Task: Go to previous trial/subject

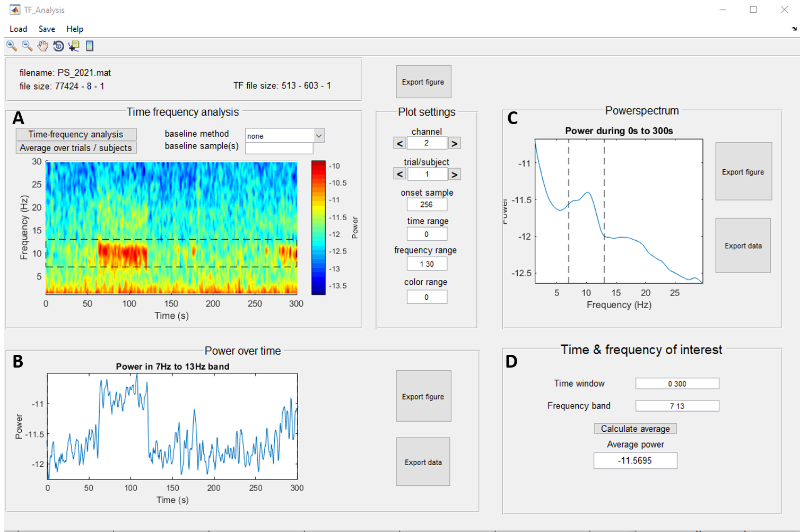Action: (400, 174)
